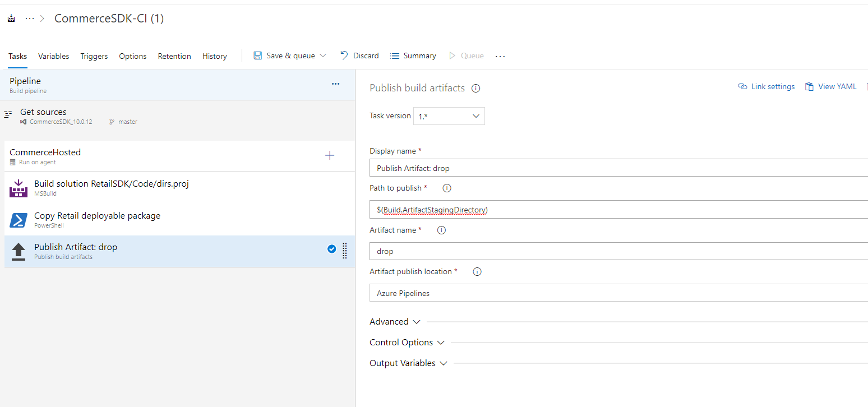Image resolution: width=868 pixels, height=407 pixels.
Task: Click the Discard undo arrow icon
Action: click(344, 55)
